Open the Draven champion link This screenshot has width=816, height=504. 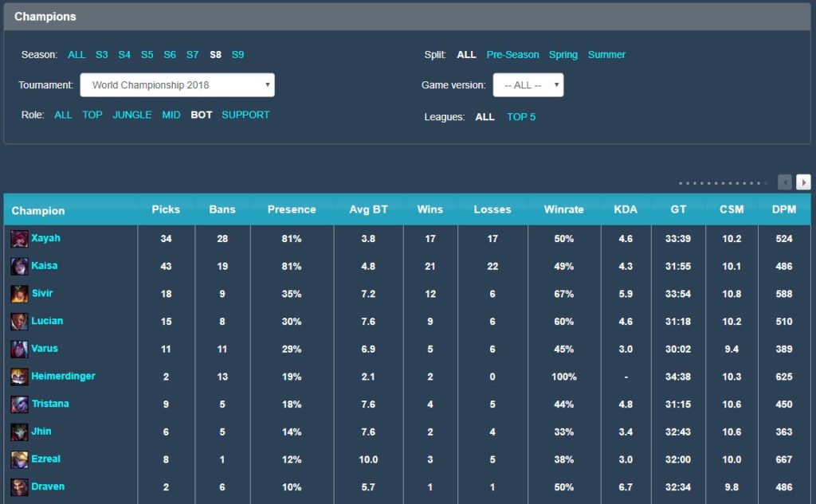pyautogui.click(x=48, y=486)
